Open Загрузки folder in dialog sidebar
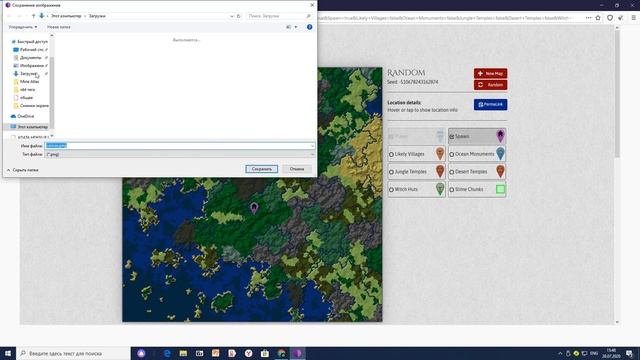Screen dimensions: 640x360 [29, 73]
